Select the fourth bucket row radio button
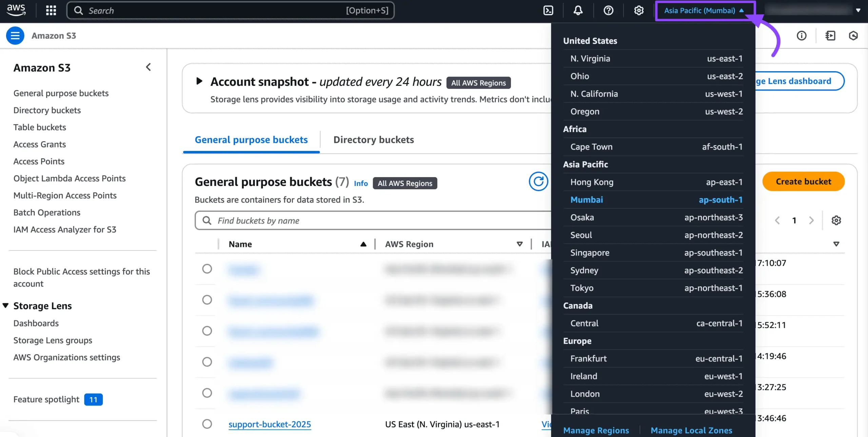The height and width of the screenshot is (437, 868). [207, 362]
